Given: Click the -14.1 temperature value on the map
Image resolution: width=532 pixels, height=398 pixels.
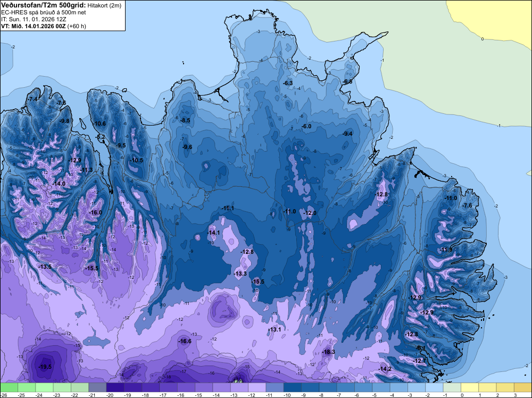Looking at the screenshot, I should point(213,233).
